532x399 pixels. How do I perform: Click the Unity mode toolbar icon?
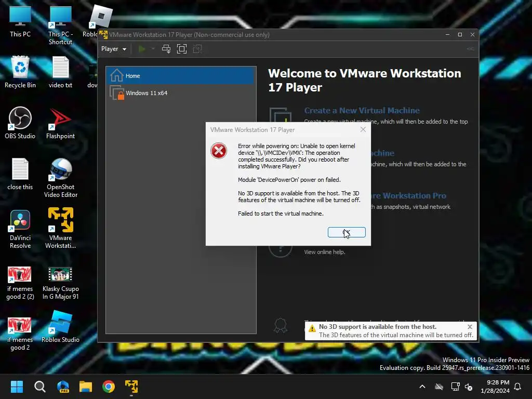[197, 49]
